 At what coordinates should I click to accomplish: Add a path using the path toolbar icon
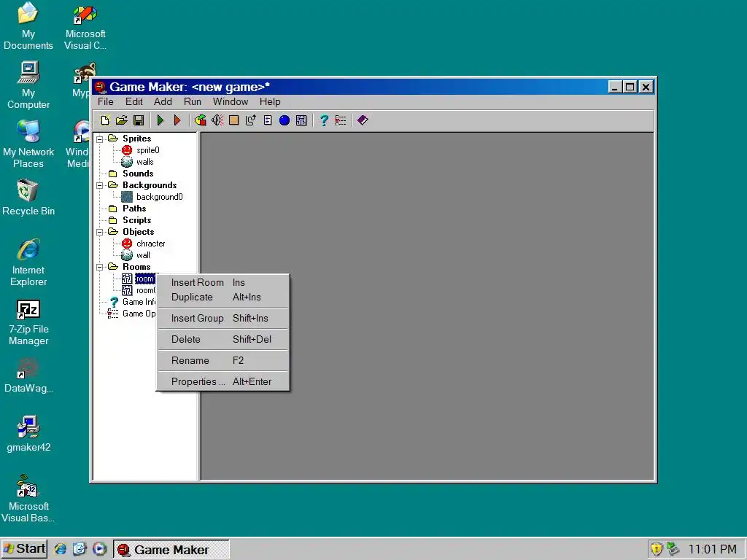click(x=251, y=120)
